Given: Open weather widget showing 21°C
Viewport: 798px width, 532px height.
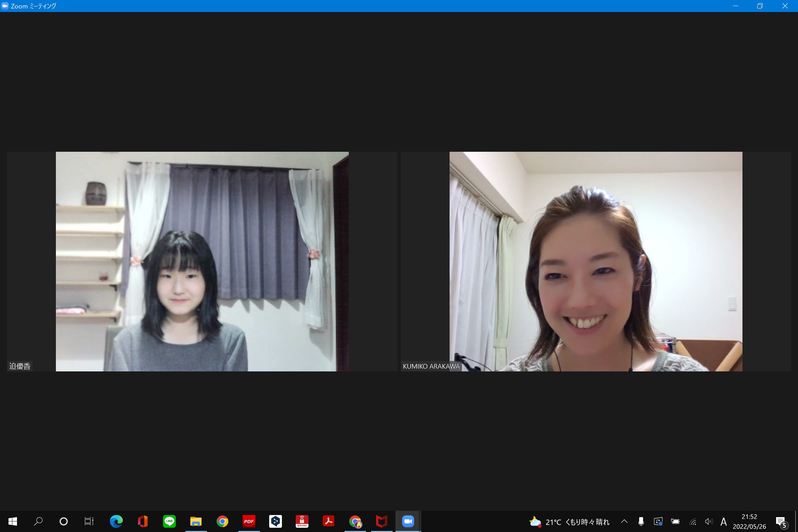Looking at the screenshot, I should 569,522.
